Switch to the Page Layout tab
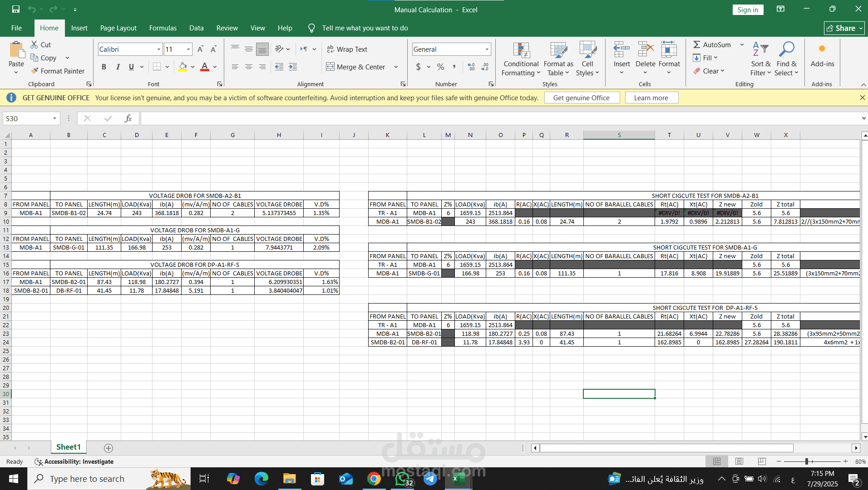Image resolution: width=868 pixels, height=490 pixels. 118,28
